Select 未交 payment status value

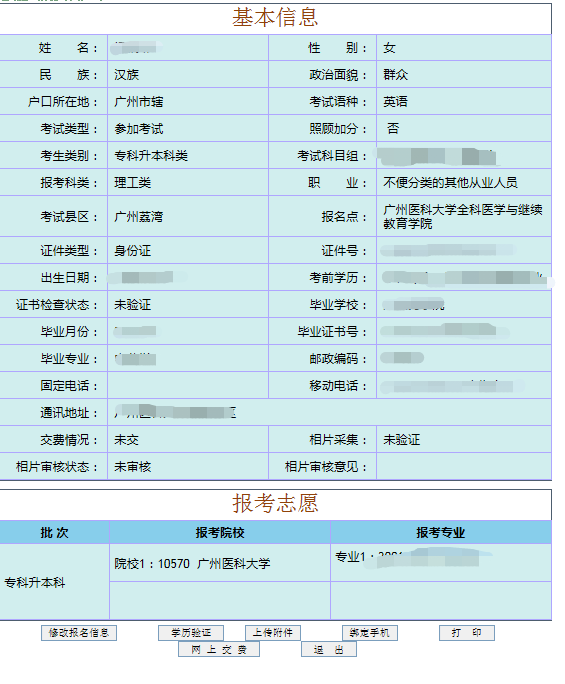[x=127, y=440]
